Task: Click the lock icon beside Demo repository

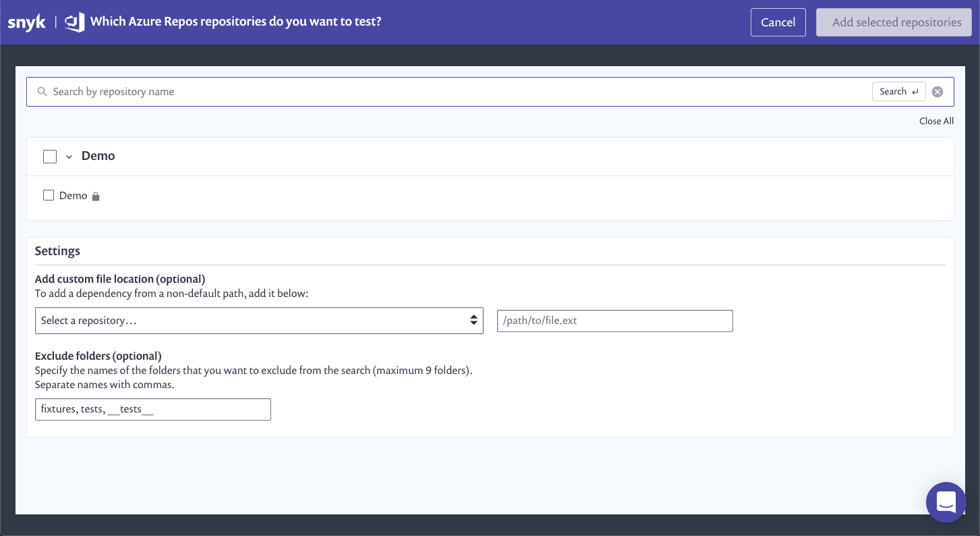Action: (96, 196)
